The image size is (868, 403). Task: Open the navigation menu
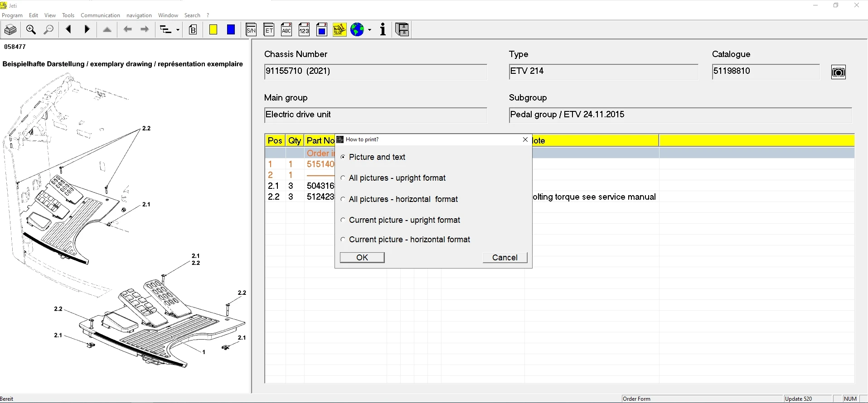[x=139, y=15]
